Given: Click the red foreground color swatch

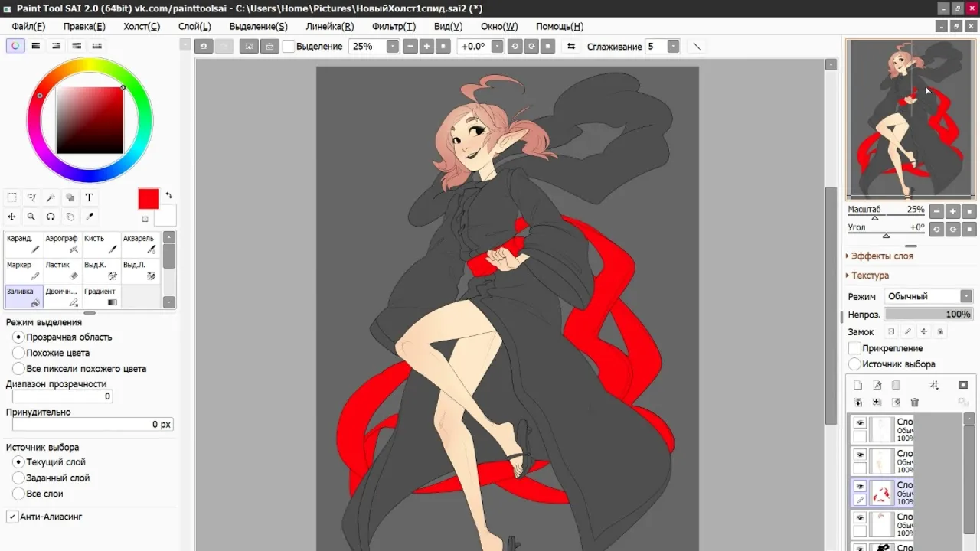Looking at the screenshot, I should tap(149, 199).
